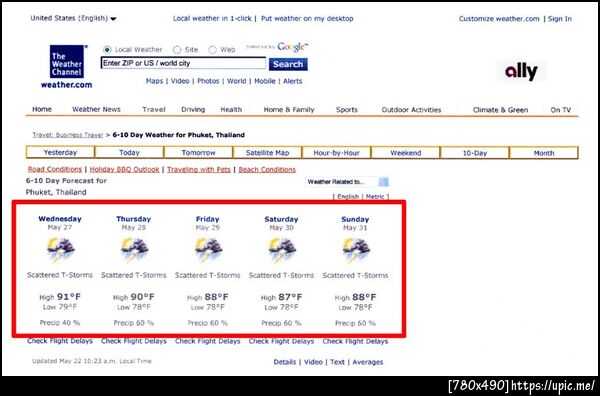Switch to the Hour-by-Hour tab
This screenshot has width=600, height=396.
(336, 153)
